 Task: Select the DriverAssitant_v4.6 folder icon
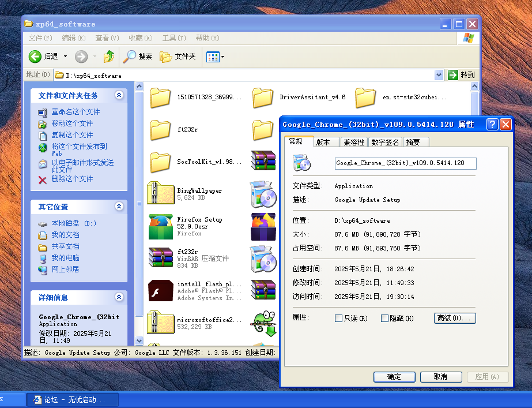click(263, 98)
